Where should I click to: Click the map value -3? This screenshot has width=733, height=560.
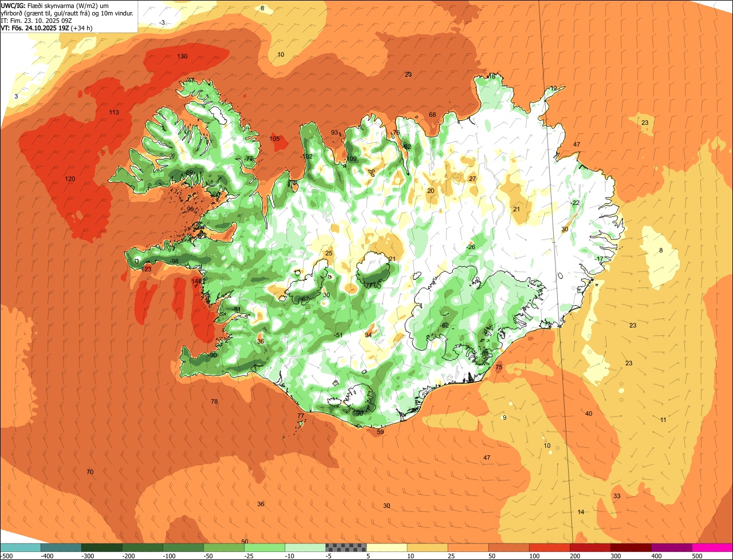tap(162, 22)
